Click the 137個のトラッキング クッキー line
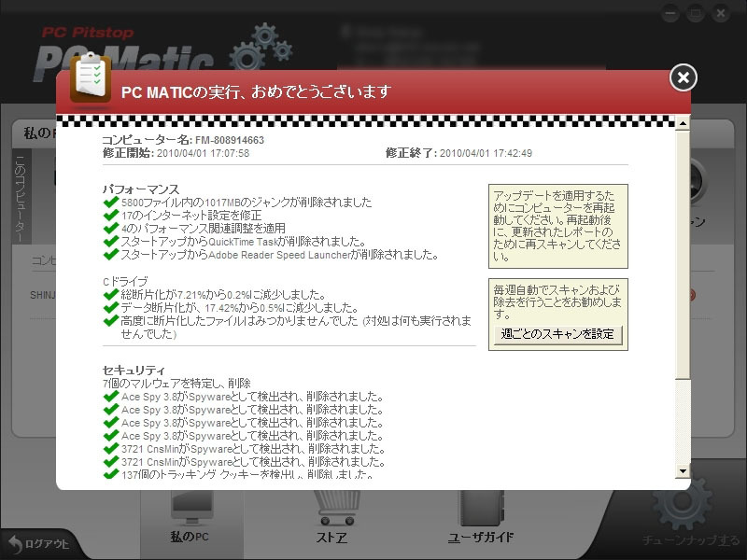This screenshot has height=560, width=747. (247, 474)
